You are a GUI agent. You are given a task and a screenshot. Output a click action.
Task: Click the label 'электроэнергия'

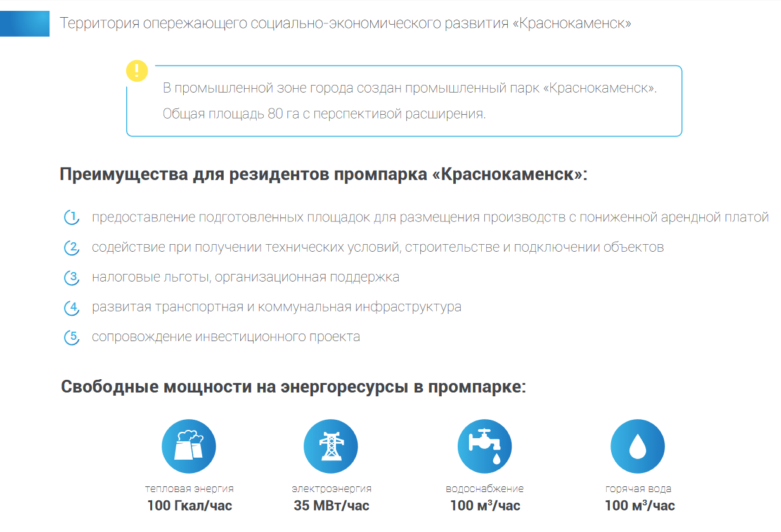pos(332,489)
